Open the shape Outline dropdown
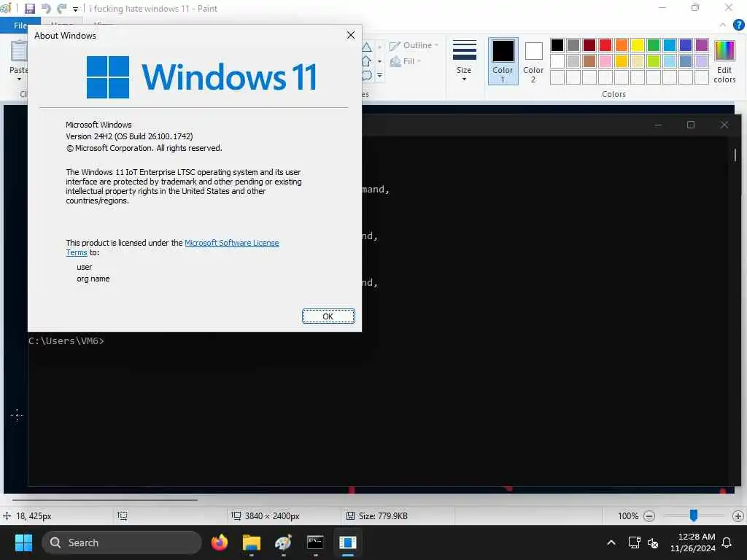The image size is (747, 560). point(414,45)
